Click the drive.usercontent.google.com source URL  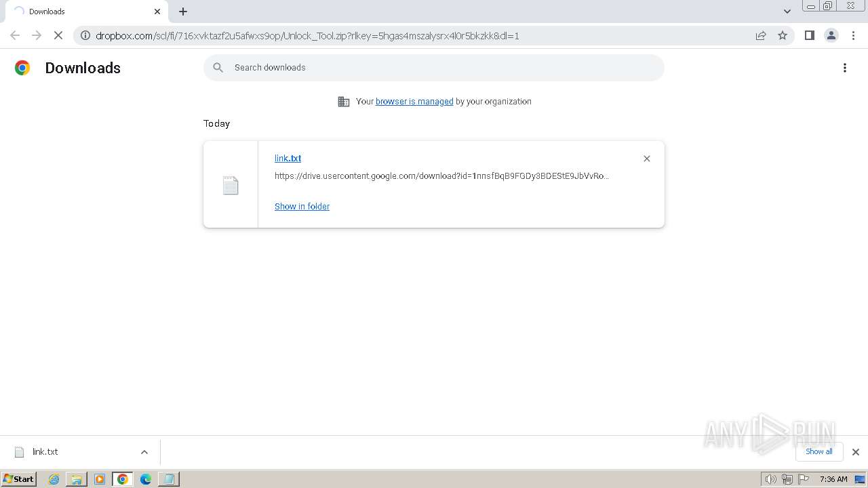441,176
